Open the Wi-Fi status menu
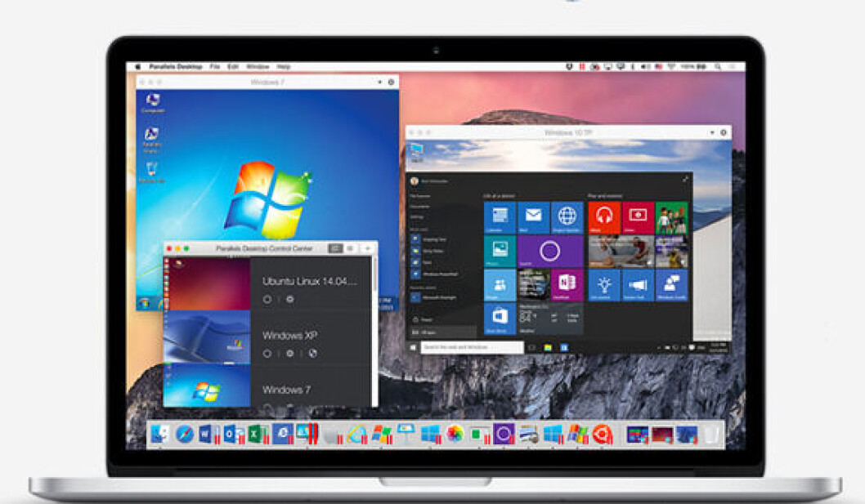This screenshot has height=504, width=865. [671, 67]
